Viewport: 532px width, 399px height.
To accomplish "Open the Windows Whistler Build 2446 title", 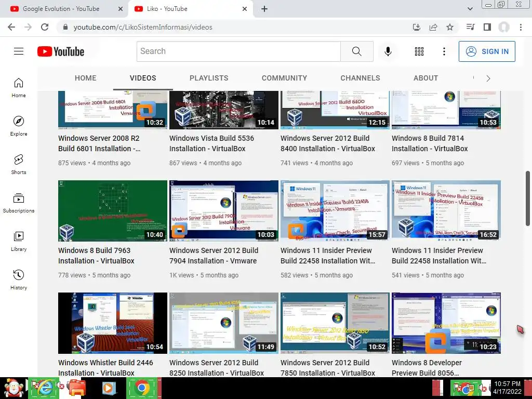I will [105, 367].
